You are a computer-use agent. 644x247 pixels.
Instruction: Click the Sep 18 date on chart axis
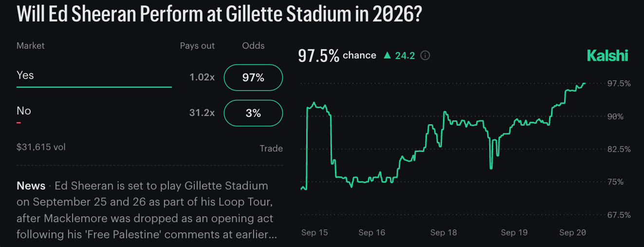click(443, 233)
